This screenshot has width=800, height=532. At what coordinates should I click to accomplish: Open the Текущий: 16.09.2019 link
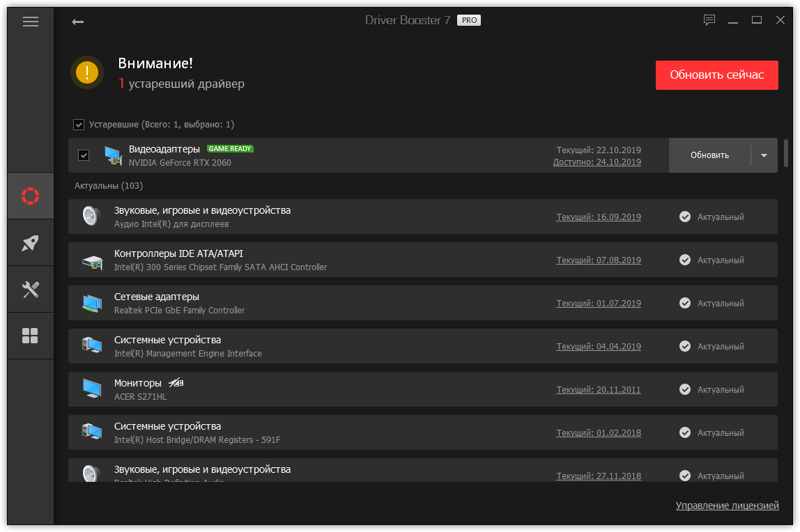599,217
